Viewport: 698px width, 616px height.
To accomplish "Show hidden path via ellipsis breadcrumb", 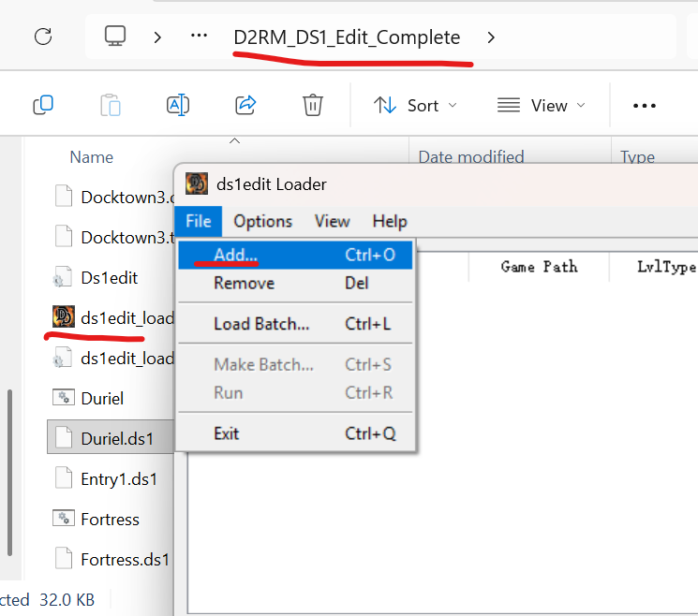I will point(199,36).
